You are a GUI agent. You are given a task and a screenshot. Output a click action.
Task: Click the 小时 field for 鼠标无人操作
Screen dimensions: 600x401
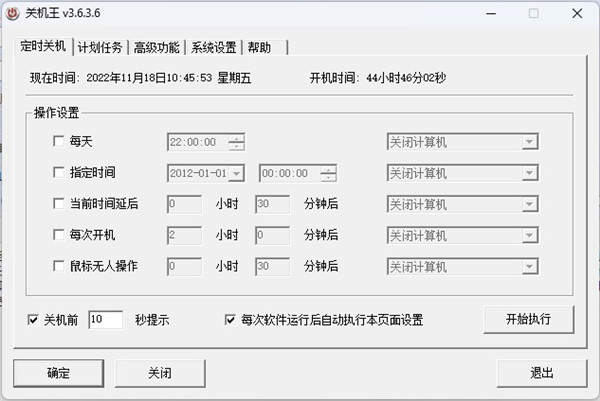coord(184,267)
